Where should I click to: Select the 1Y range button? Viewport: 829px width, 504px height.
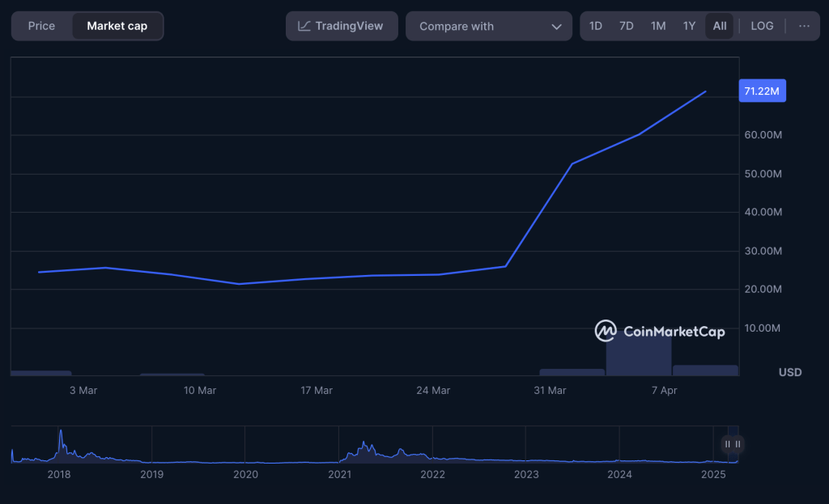[x=689, y=25]
